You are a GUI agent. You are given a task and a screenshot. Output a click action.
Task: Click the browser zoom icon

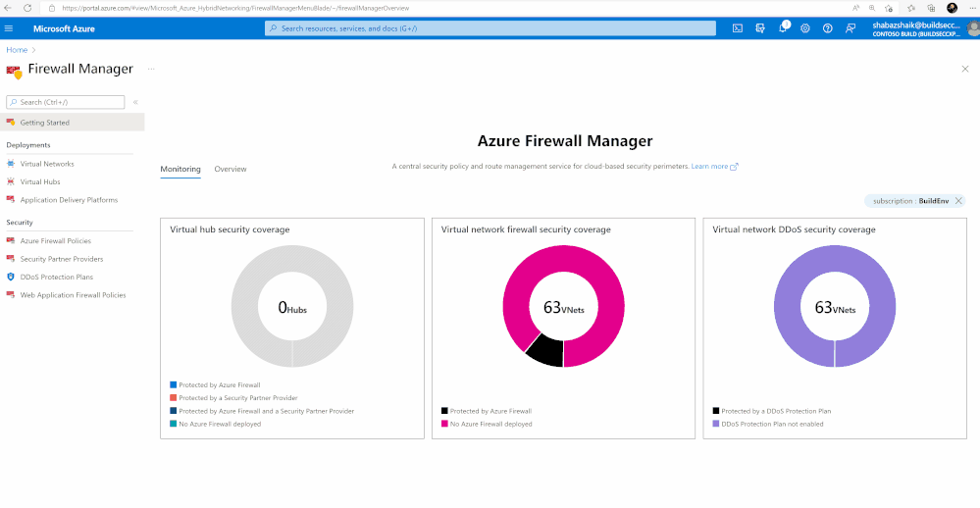872,8
